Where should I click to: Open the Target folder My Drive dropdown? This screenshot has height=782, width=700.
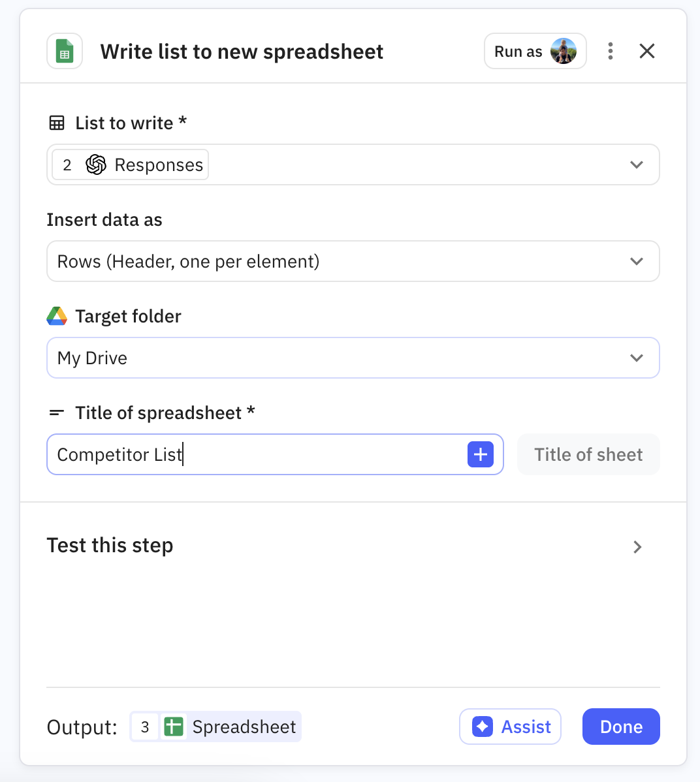[636, 358]
